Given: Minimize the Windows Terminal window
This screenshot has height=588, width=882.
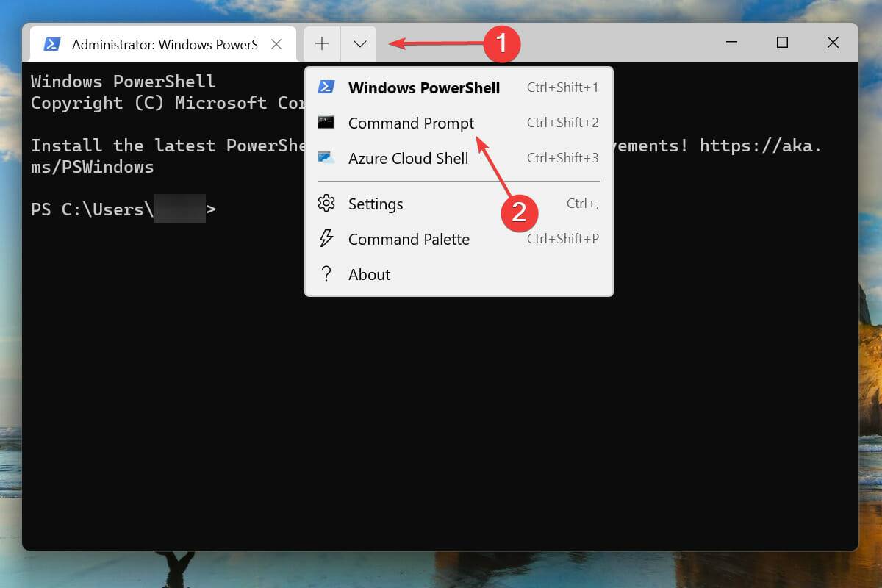Looking at the screenshot, I should pyautogui.click(x=731, y=43).
